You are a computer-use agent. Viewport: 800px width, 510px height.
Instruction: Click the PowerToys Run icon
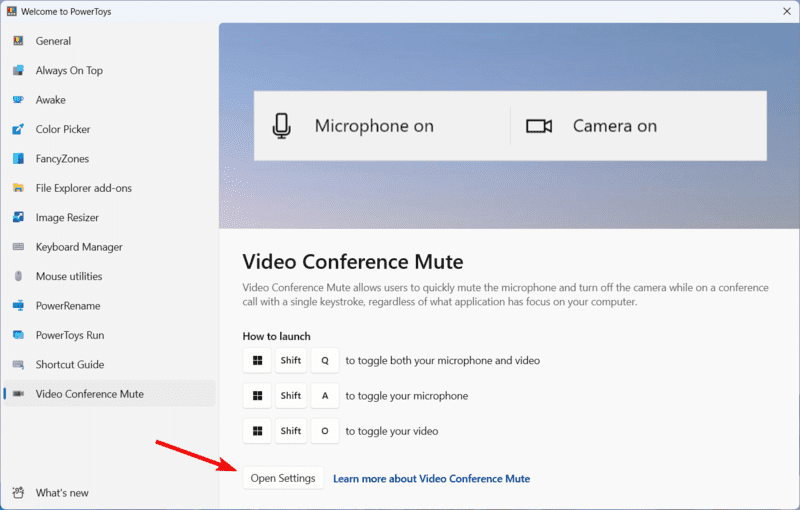(x=18, y=335)
